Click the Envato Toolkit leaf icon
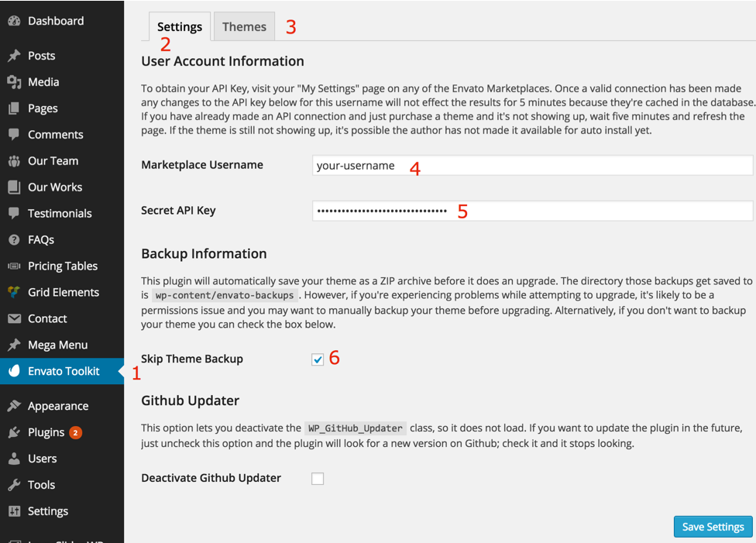 pyautogui.click(x=15, y=371)
